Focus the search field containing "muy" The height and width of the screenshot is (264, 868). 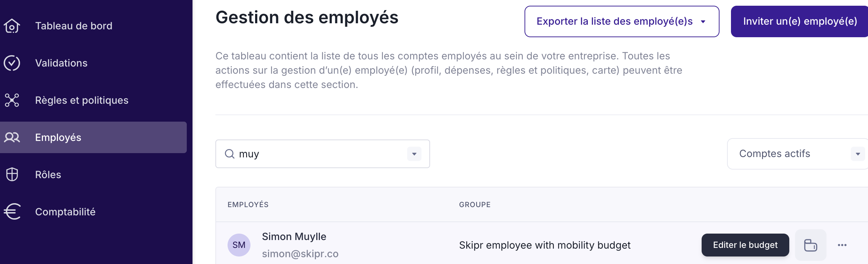318,154
